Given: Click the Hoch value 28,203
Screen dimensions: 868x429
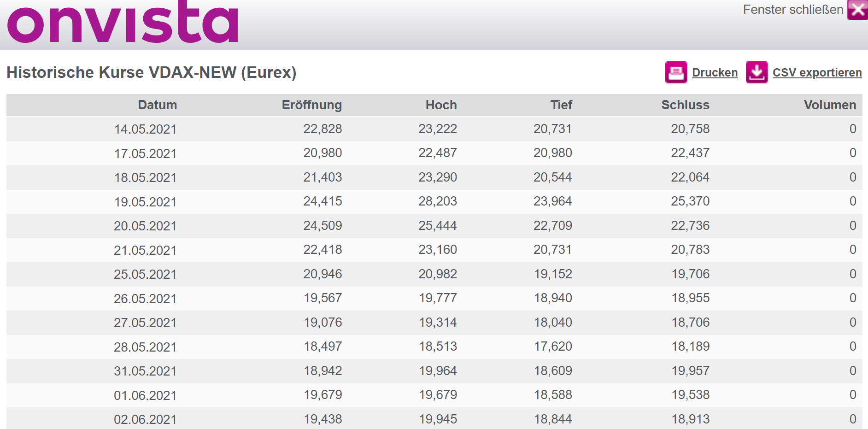Looking at the screenshot, I should pyautogui.click(x=437, y=201).
